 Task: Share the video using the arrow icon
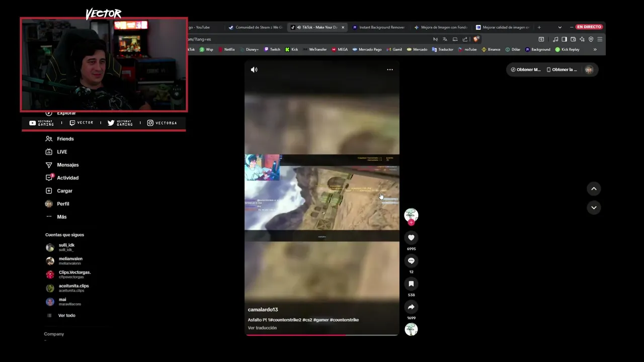[411, 307]
